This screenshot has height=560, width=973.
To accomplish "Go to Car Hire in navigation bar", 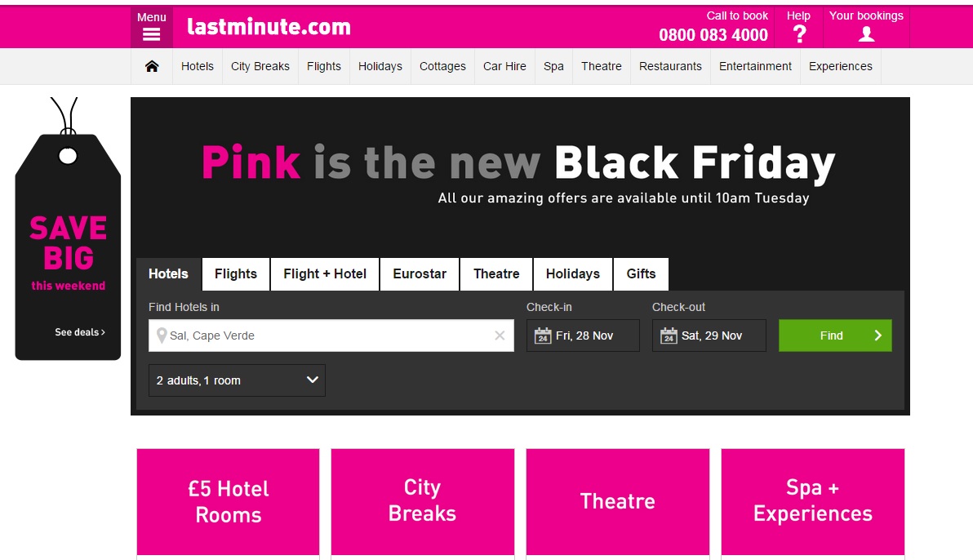I will 504,66.
